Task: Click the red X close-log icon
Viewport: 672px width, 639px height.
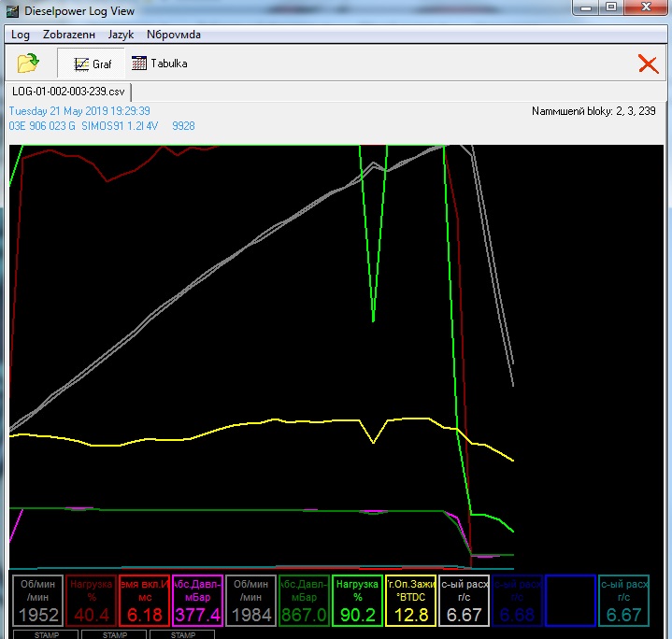Action: [x=648, y=64]
